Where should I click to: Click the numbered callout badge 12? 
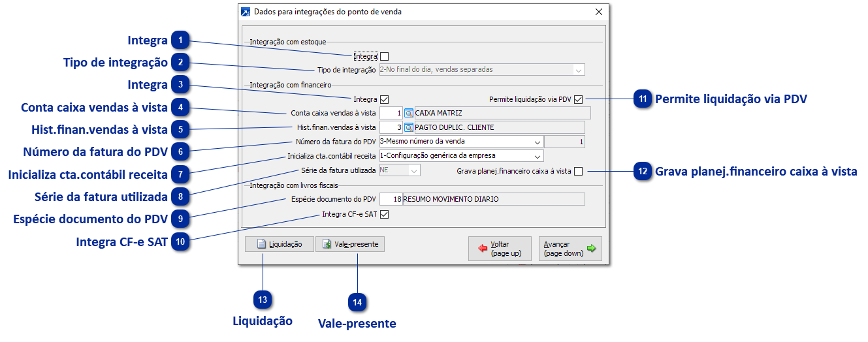tap(643, 172)
